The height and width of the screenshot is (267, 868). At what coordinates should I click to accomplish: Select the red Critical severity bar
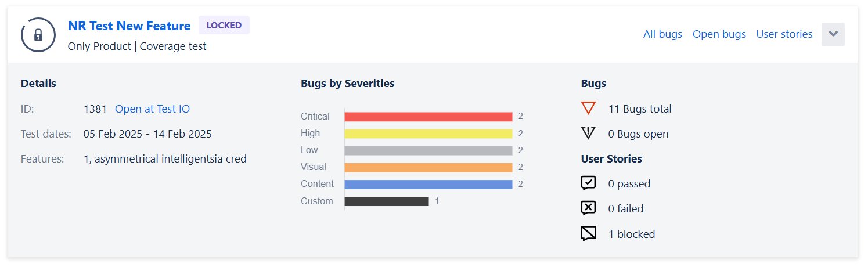click(428, 117)
